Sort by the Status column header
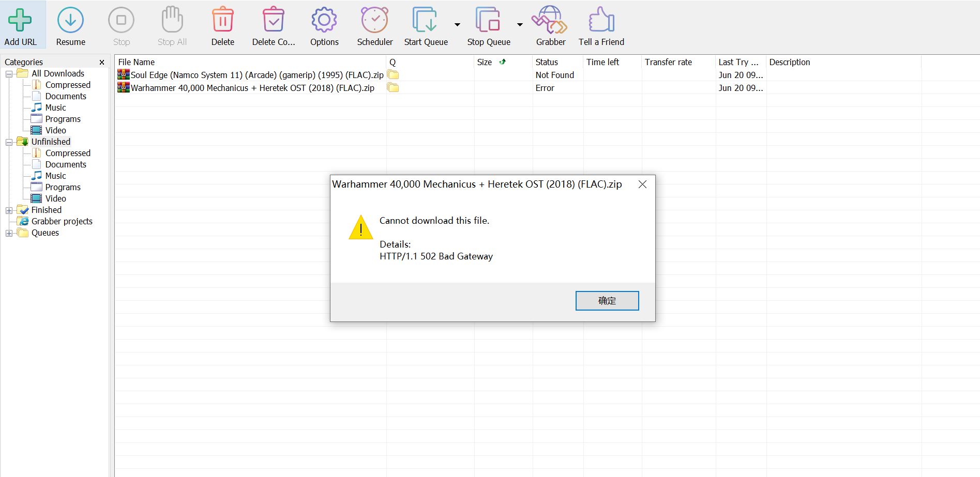The height and width of the screenshot is (477, 980). pyautogui.click(x=547, y=62)
